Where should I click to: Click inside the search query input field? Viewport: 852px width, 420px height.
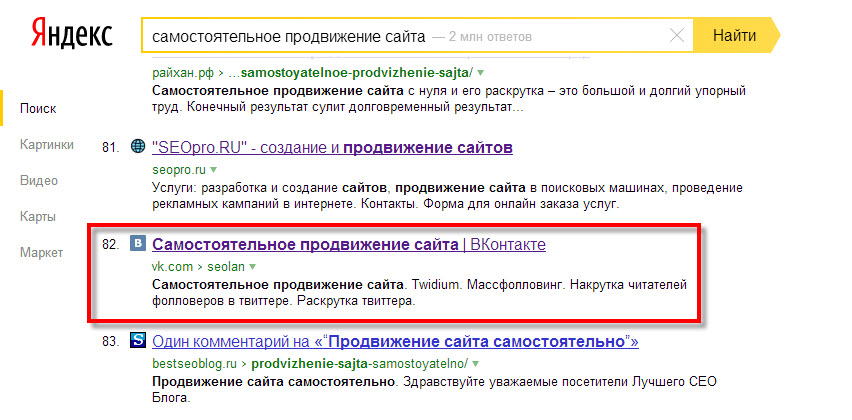coord(400,36)
